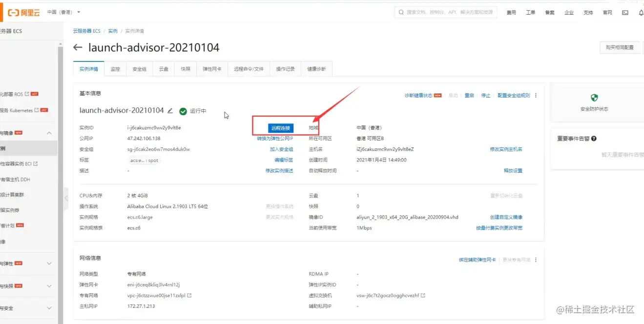Click the 停止 link
The image size is (644, 324).
[486, 96]
